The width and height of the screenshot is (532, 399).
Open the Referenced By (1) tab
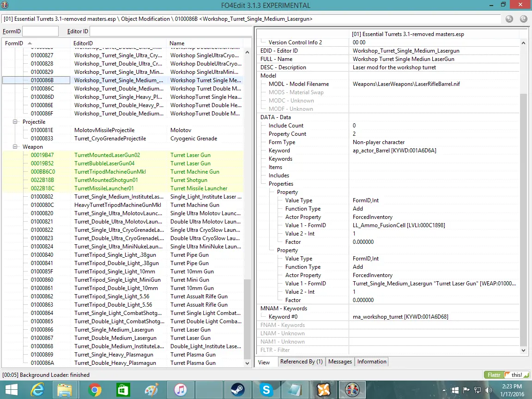tap(301, 362)
